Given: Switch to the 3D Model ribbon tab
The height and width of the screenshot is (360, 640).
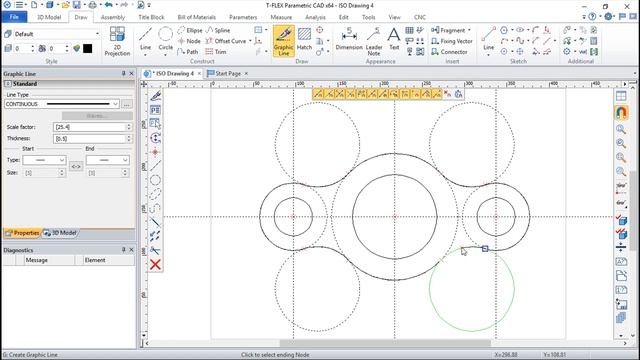Looking at the screenshot, I should click(49, 17).
